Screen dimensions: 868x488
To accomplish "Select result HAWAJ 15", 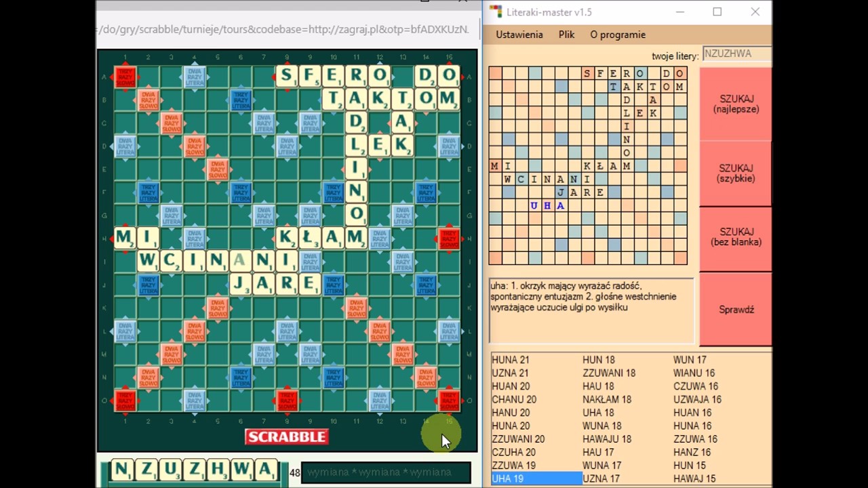I will [694, 479].
